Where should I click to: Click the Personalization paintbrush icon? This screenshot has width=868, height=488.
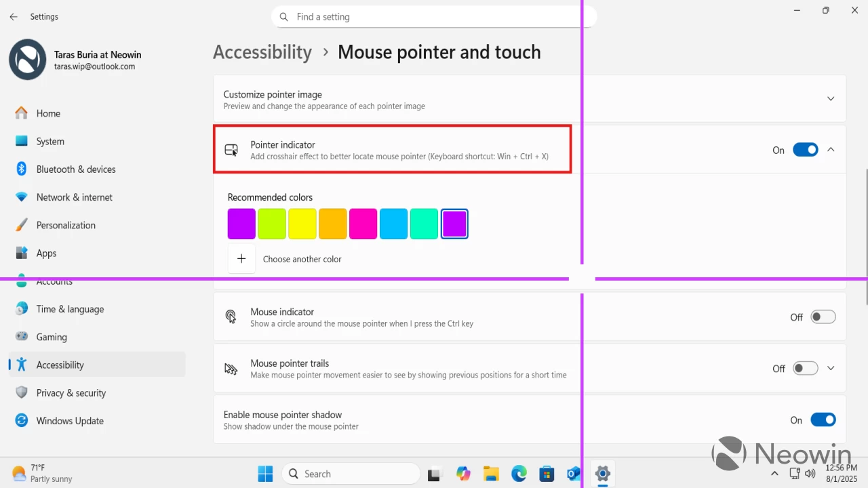tap(22, 225)
